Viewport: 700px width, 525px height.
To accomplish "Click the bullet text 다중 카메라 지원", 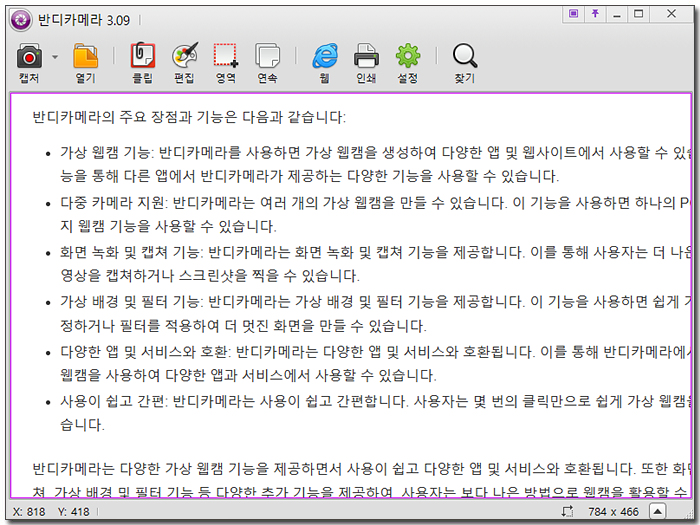I will coord(112,203).
